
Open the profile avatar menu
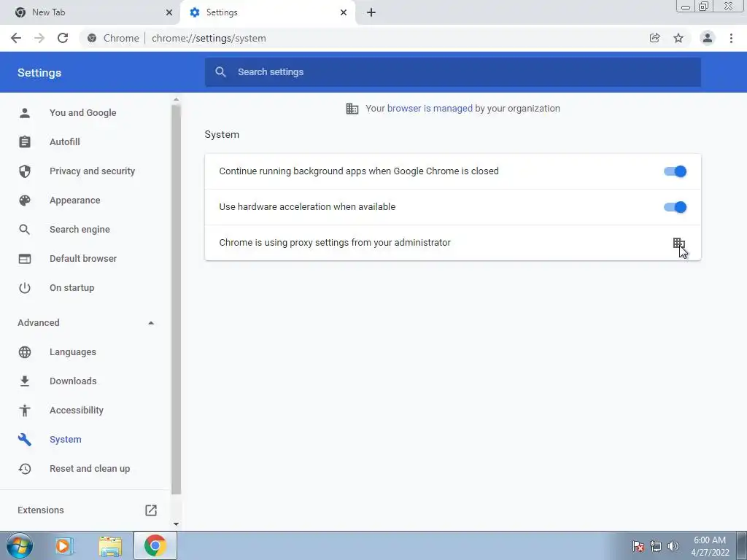(708, 38)
